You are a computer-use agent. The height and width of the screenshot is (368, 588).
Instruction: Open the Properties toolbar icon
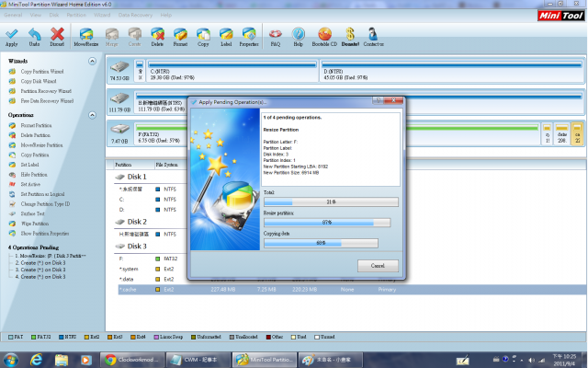(249, 34)
